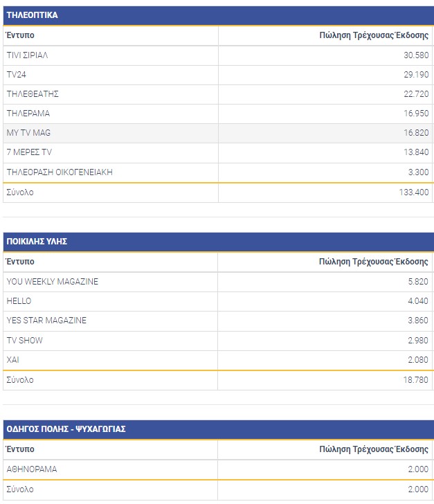This screenshot has height=504, width=434.
Task: Select the ΤΗΛΕΘΕΑΤΗΣ row
Action: [x=33, y=94]
